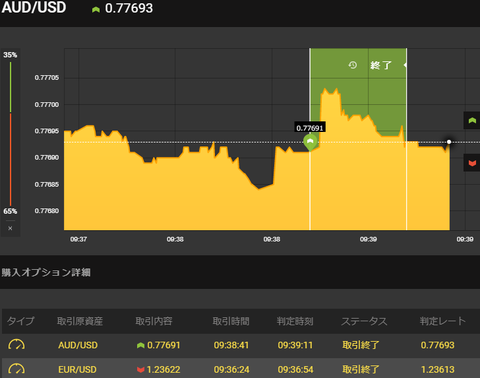Click the small arrow right of 終了
Image resolution: width=480 pixels, height=378 pixels.
click(405, 65)
